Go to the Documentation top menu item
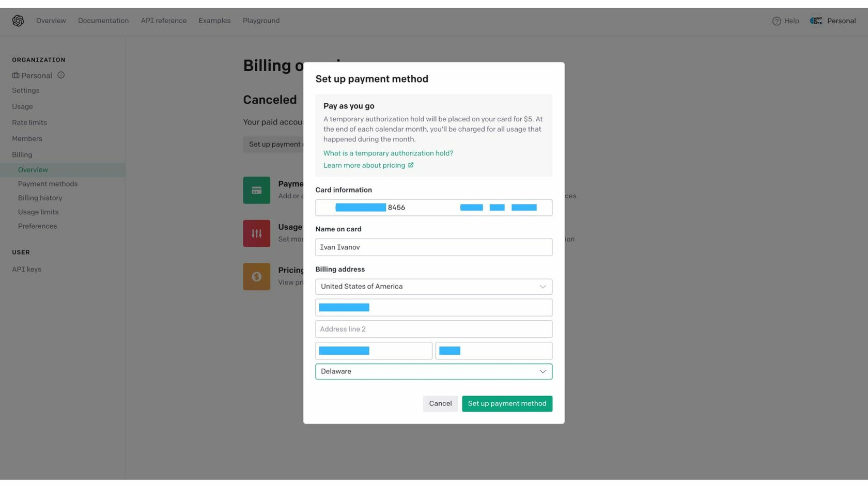Viewport: 868px width, 488px height. 103,21
